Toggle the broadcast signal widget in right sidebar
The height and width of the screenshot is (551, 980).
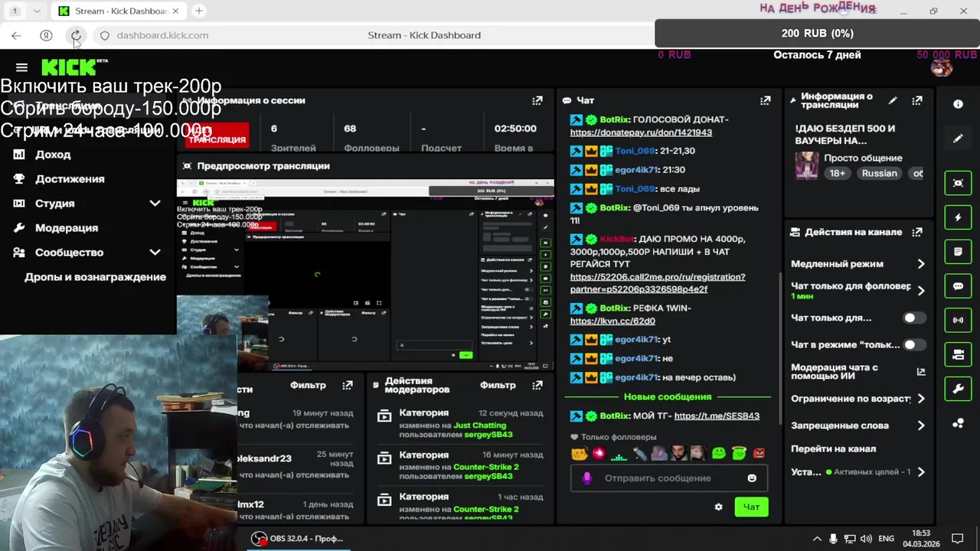click(x=958, y=320)
